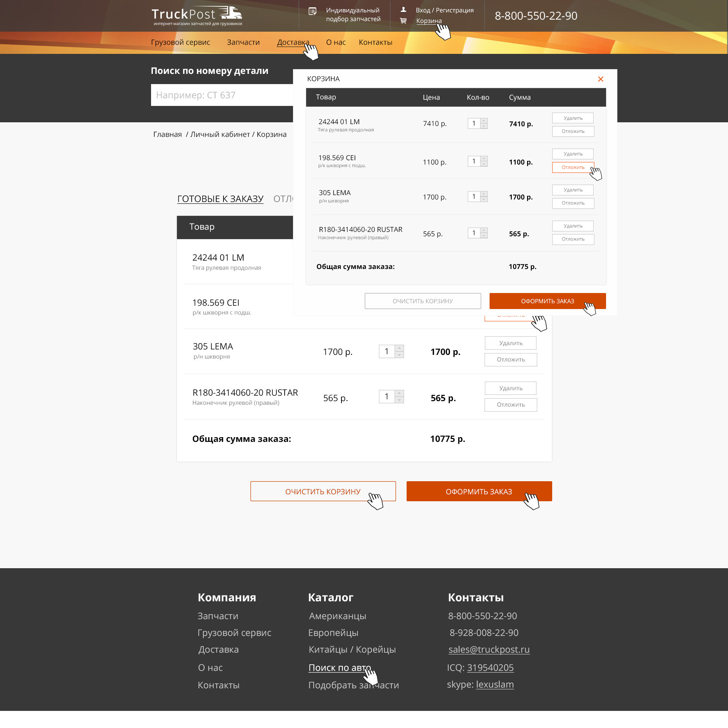Close the Корзина popup with X
The image size is (728, 728).
tap(601, 79)
